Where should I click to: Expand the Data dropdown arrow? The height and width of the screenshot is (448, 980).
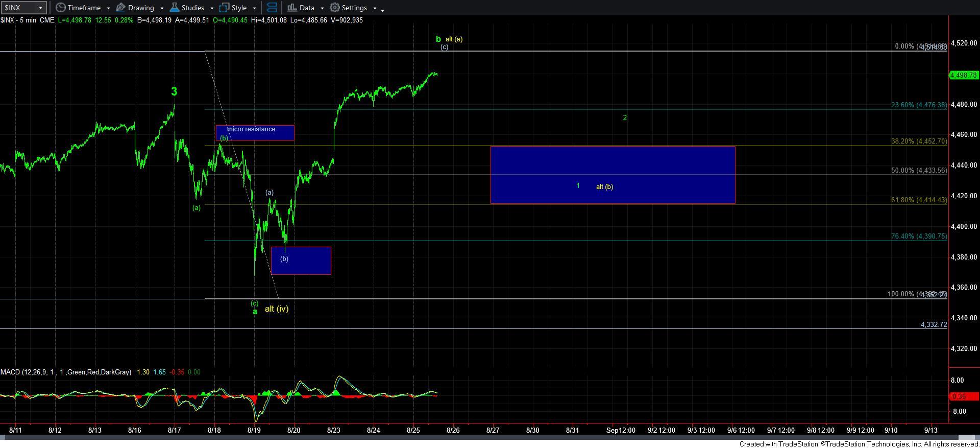click(322, 8)
